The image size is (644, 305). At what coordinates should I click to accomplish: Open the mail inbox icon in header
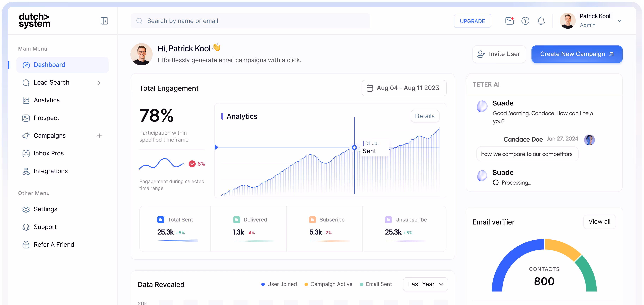(509, 21)
